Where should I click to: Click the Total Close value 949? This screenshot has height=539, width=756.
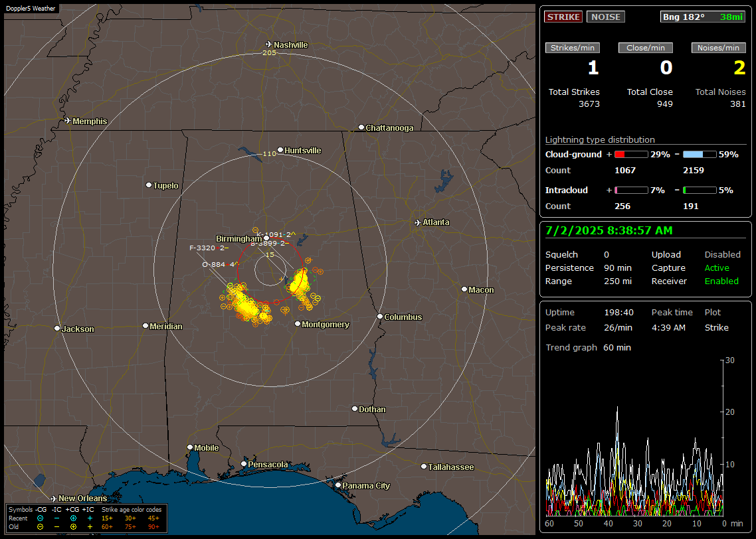point(665,104)
